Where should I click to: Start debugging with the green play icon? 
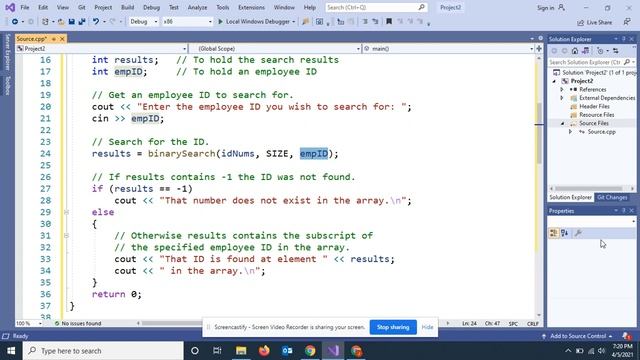220,22
